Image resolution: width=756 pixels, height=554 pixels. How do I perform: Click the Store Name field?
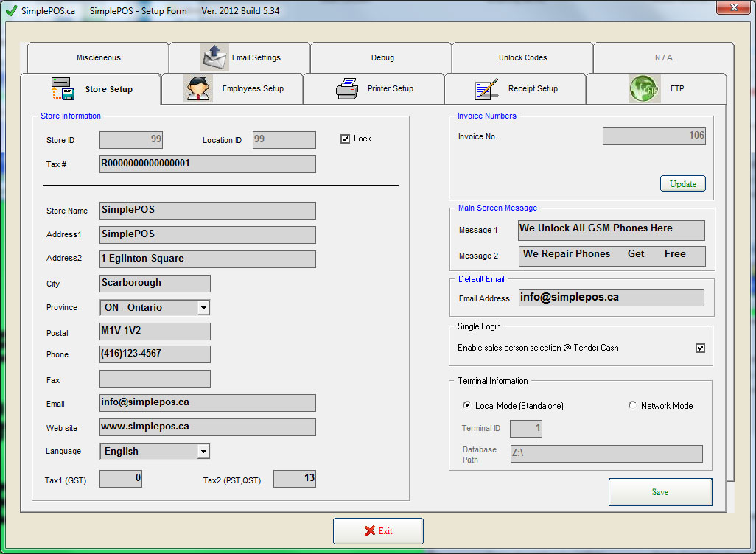pos(208,211)
